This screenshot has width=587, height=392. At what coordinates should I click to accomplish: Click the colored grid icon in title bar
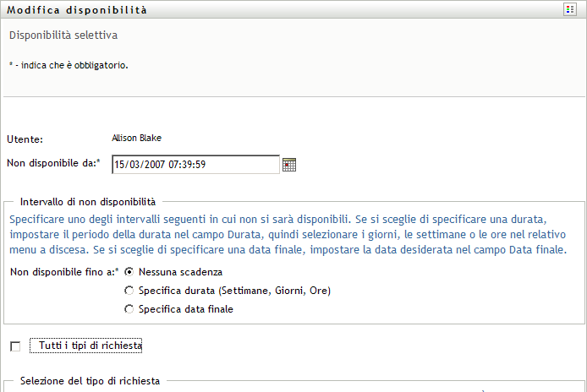(x=570, y=9)
